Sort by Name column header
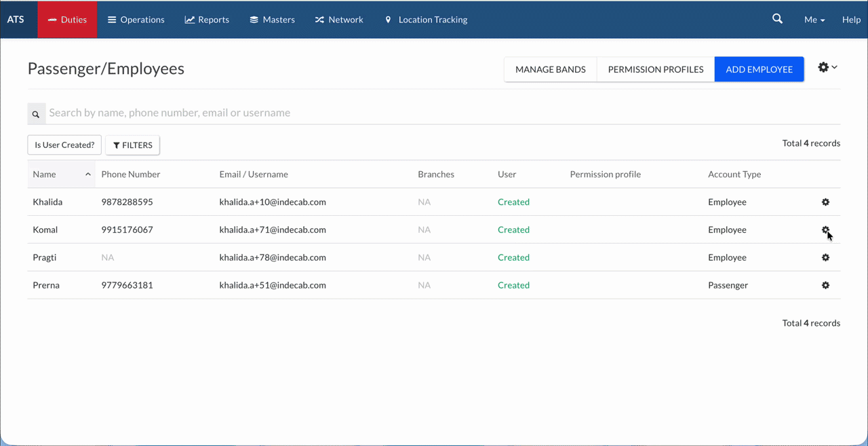This screenshot has width=868, height=446. [61, 174]
